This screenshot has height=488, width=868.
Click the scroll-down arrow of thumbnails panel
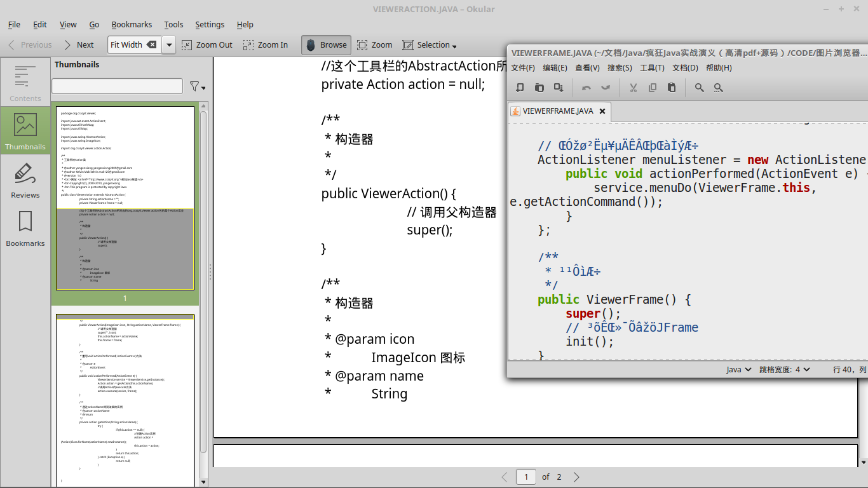click(x=204, y=482)
